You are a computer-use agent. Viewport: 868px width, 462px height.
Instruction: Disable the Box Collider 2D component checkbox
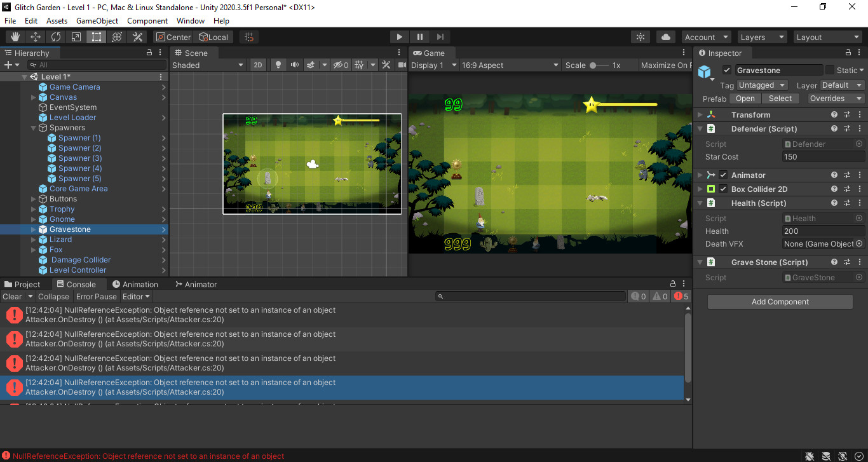click(722, 189)
